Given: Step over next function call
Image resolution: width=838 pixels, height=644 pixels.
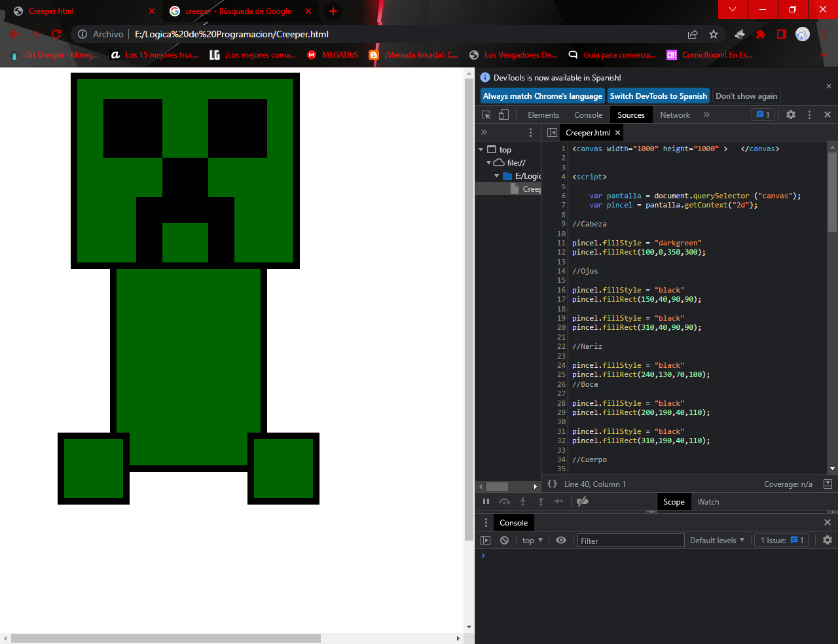Looking at the screenshot, I should (504, 501).
